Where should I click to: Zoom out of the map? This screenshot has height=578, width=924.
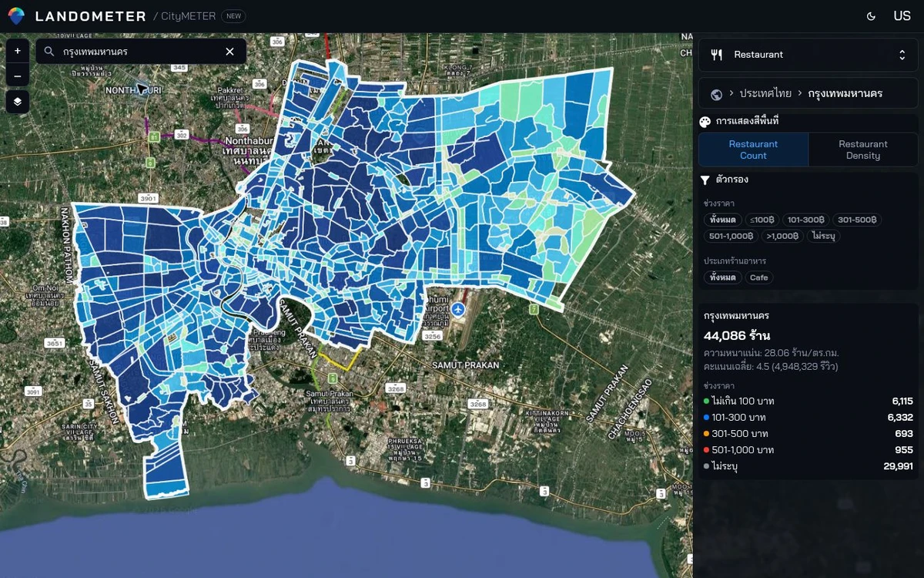(x=17, y=76)
